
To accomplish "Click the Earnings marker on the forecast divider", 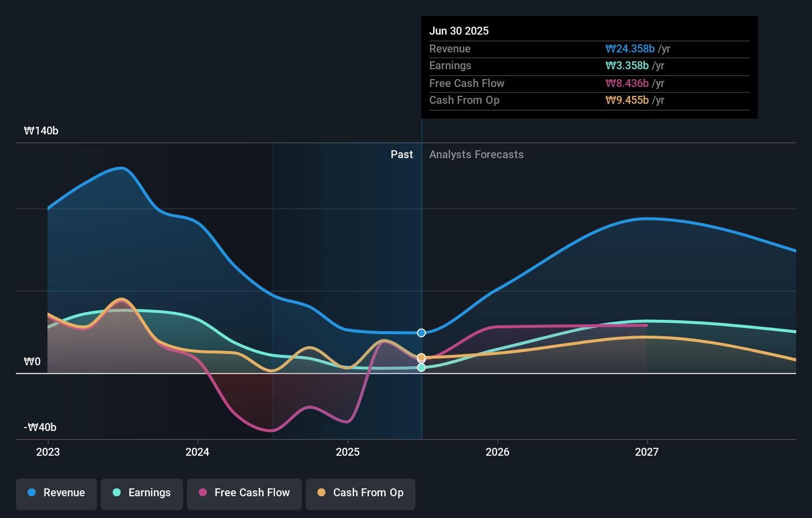I will tap(421, 368).
